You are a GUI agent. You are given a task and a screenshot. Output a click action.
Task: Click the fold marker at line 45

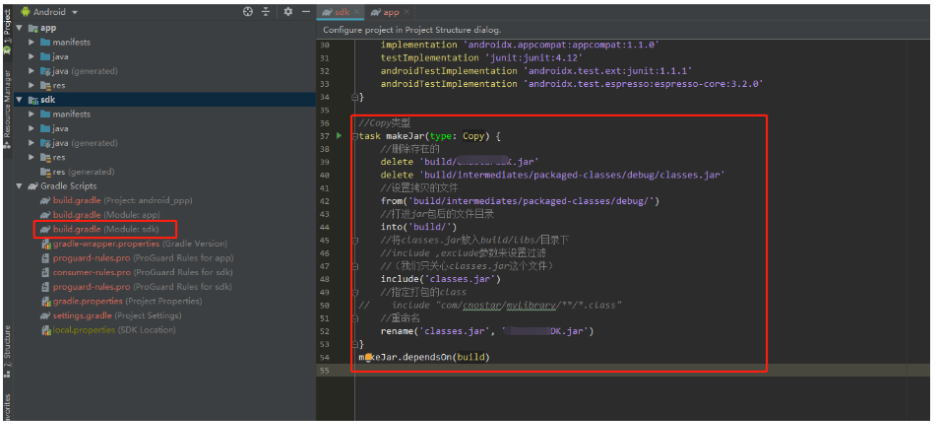(x=355, y=240)
